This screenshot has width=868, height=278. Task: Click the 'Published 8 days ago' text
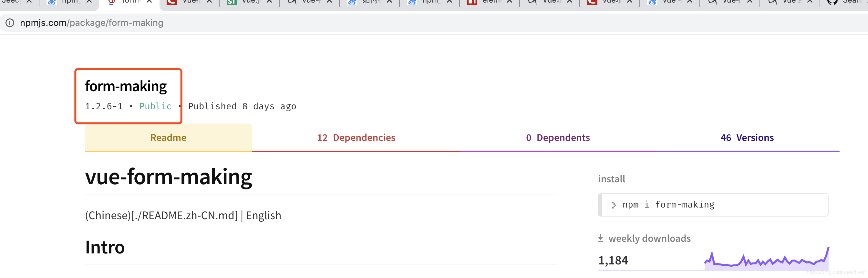pyautogui.click(x=242, y=106)
